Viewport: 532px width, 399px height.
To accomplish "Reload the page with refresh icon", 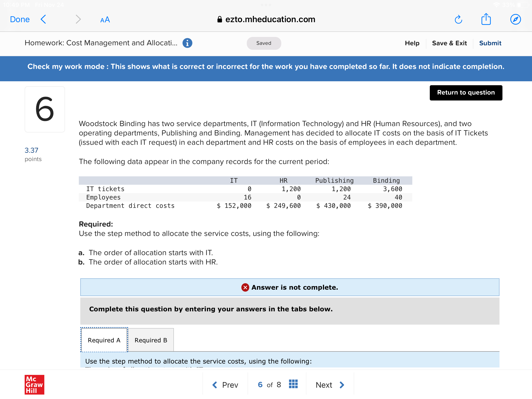I will tap(458, 19).
